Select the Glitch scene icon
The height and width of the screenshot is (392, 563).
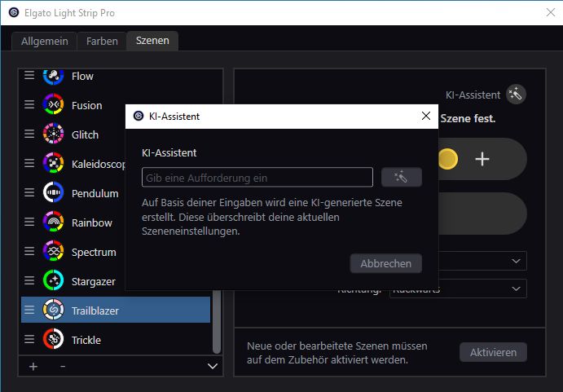point(53,134)
